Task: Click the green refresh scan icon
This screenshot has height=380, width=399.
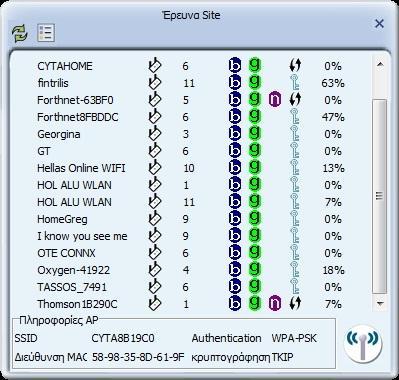Action: 20,33
